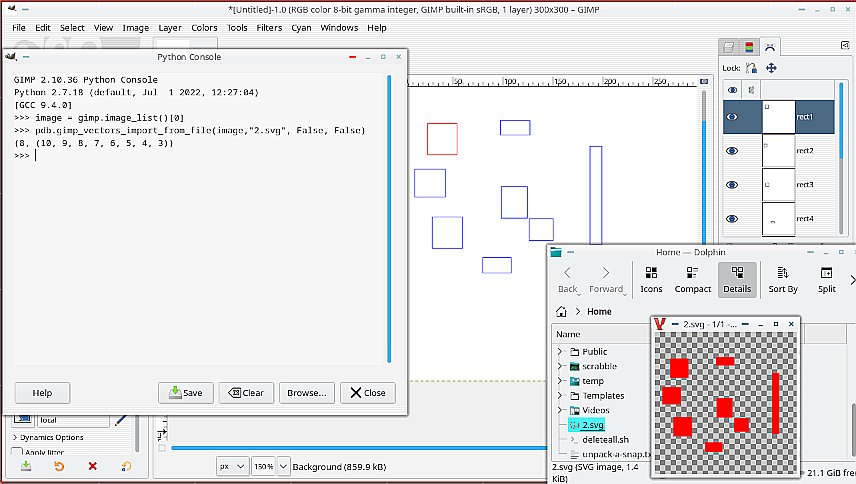
Task: Hide the rect3 path
Action: click(732, 184)
